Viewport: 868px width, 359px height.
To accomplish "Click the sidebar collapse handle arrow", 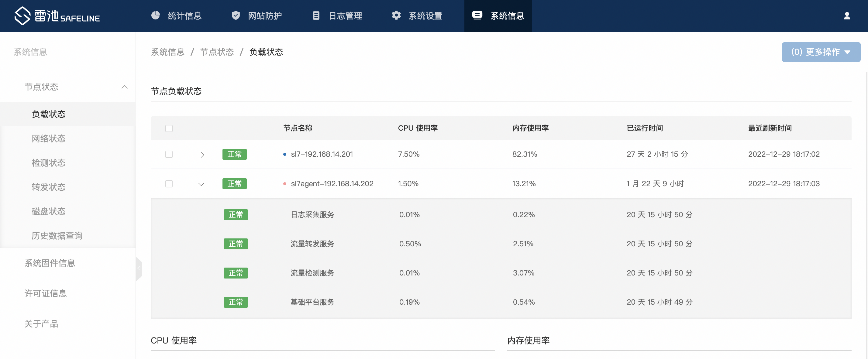I will click(x=139, y=268).
